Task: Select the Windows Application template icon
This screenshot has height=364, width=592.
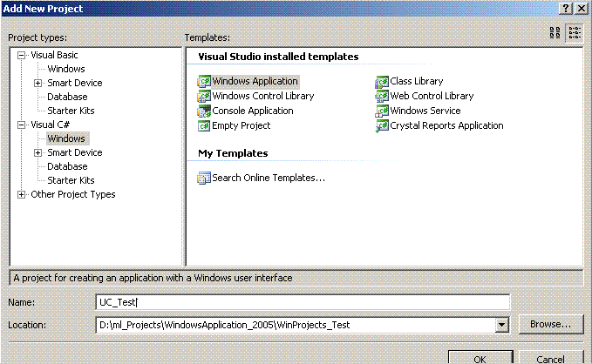Action: (204, 82)
